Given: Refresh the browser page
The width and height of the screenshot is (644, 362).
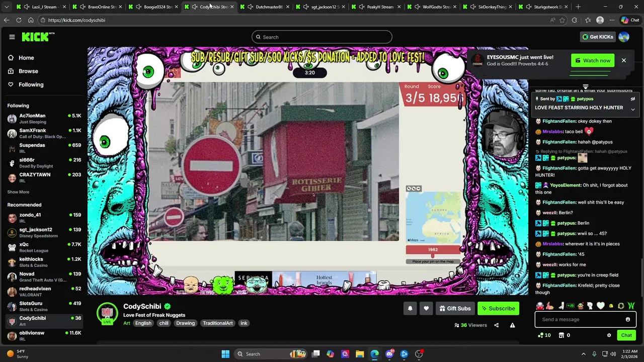Looking at the screenshot, I should (19, 20).
